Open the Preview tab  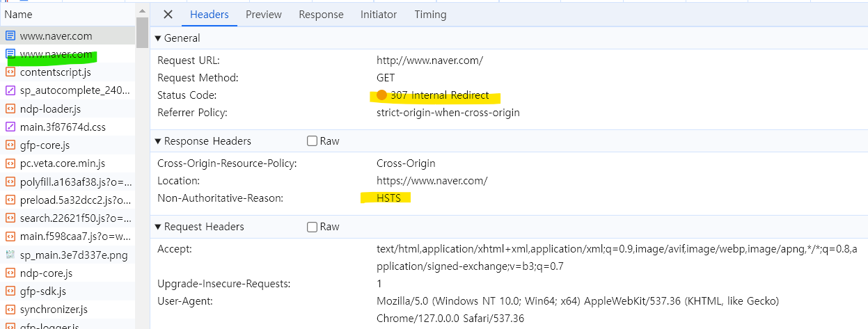point(264,14)
